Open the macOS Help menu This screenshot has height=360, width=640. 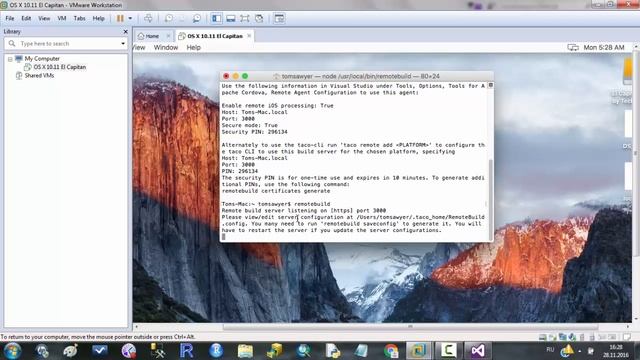pos(193,47)
